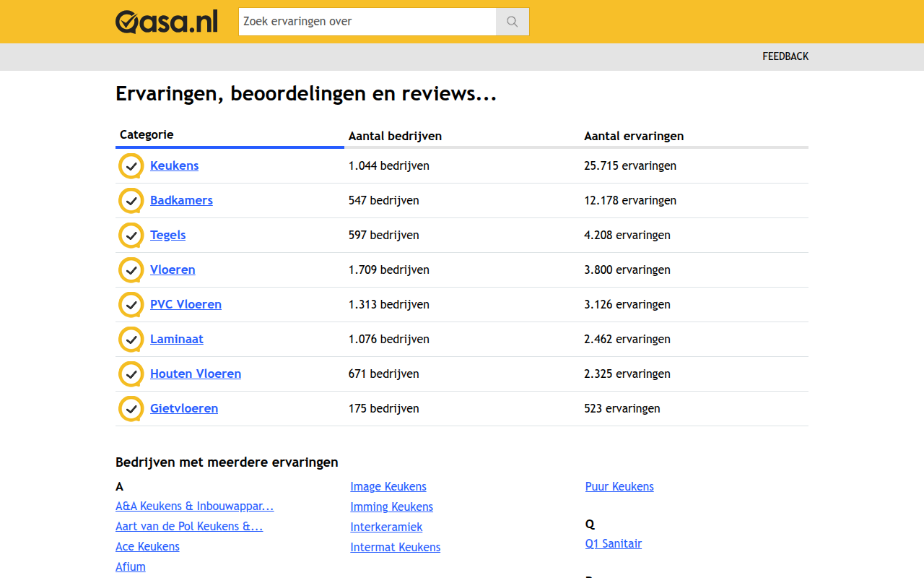
Task: Open the Vloeren category link
Action: coord(173,269)
